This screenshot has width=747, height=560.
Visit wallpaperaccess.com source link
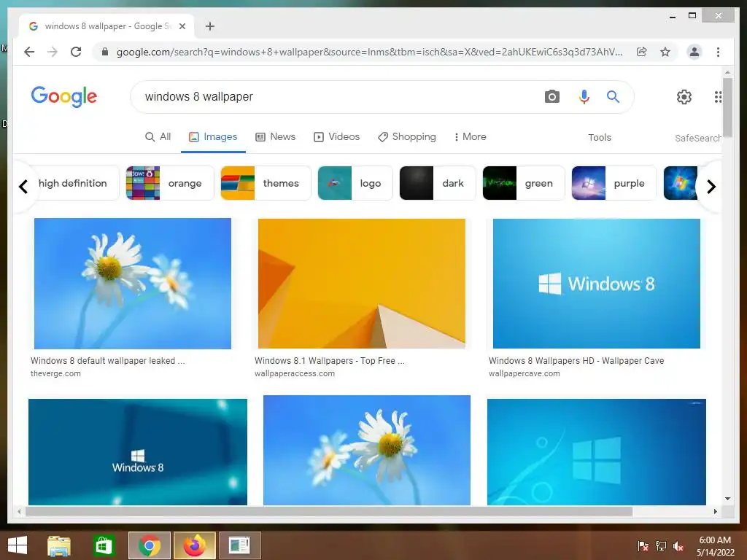[295, 374]
